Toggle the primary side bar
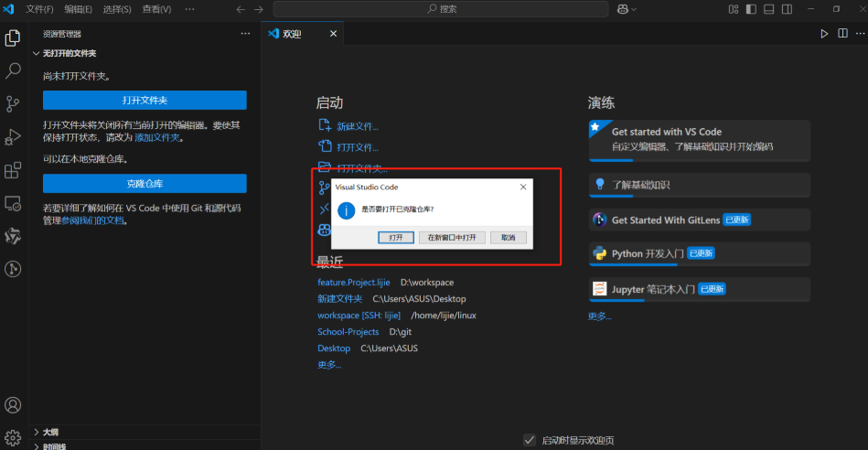 [751, 9]
